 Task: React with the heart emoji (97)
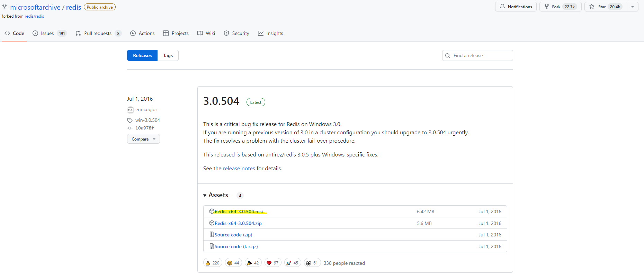point(273,263)
